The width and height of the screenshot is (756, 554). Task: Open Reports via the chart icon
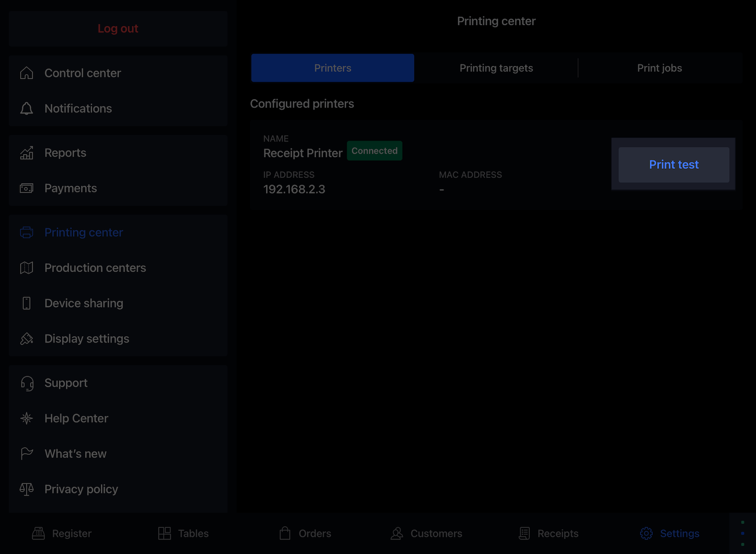point(27,153)
